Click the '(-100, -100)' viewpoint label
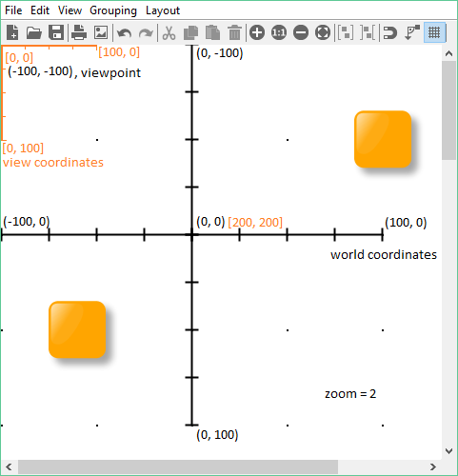Image resolution: width=458 pixels, height=476 pixels. pos(40,71)
